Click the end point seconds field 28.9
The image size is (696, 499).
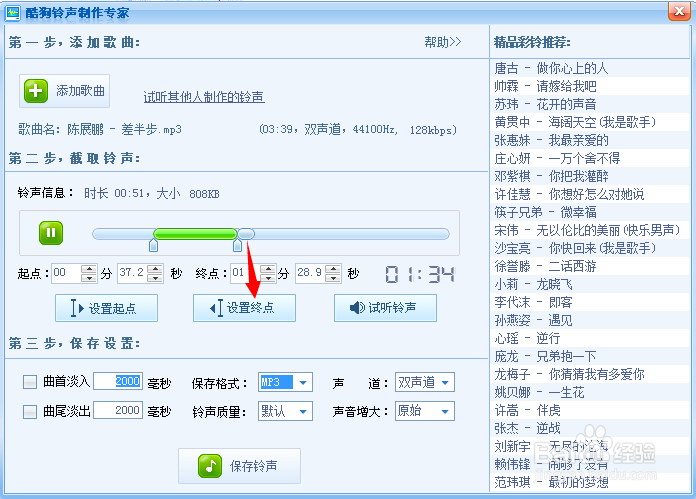tap(310, 273)
